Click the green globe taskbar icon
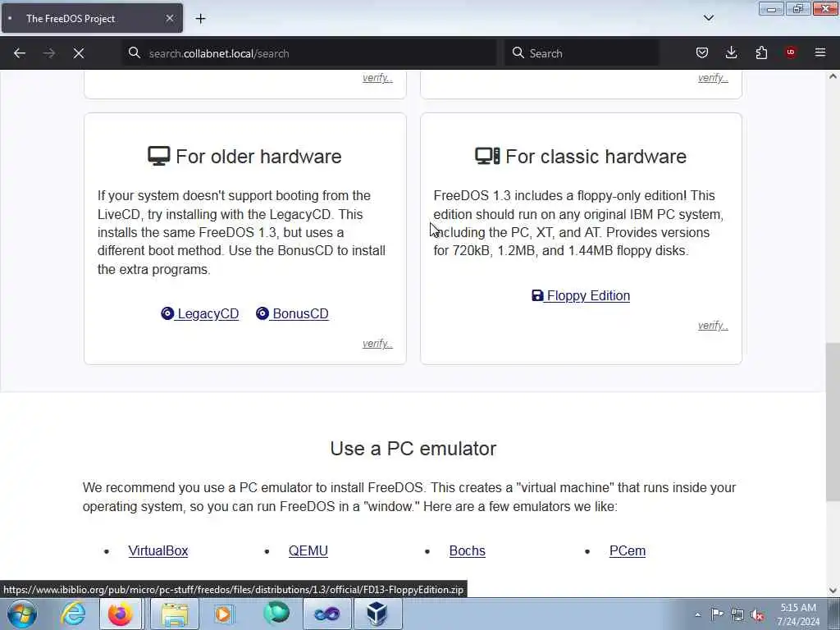The width and height of the screenshot is (840, 630). pos(276,614)
